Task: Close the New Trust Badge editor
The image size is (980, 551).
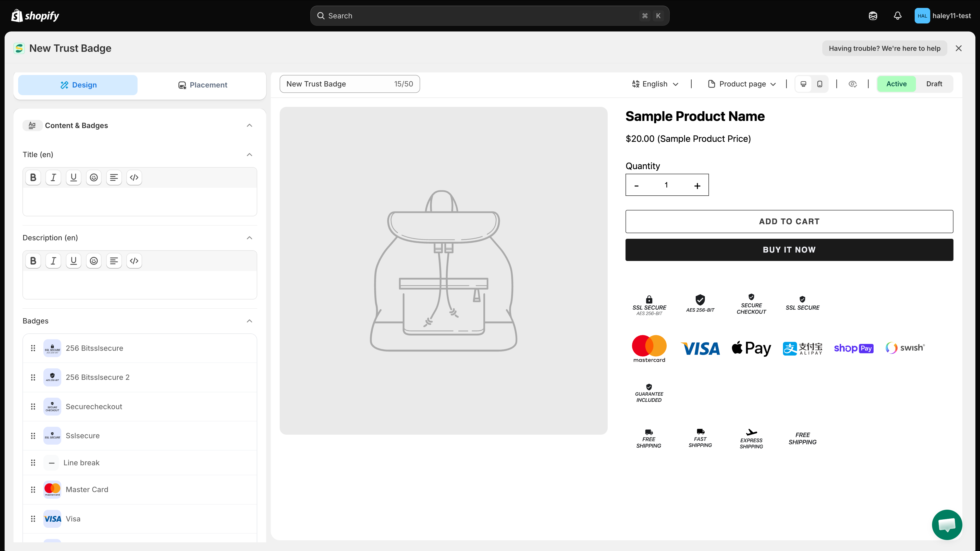Action: (958, 48)
